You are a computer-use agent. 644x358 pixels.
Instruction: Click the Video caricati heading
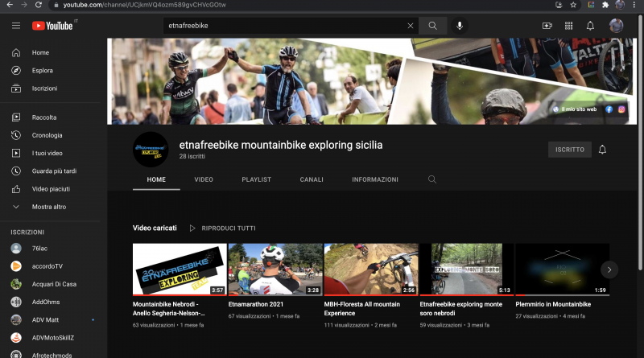pos(155,228)
